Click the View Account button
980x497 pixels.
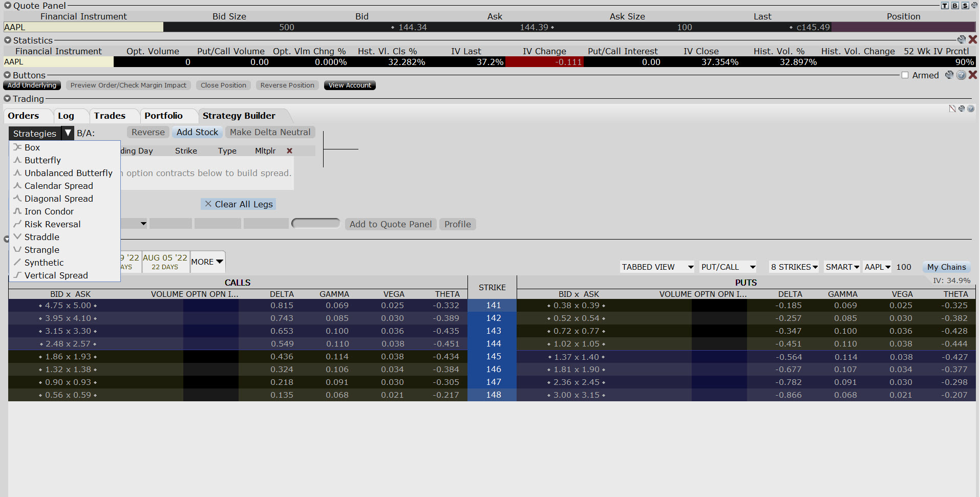(350, 85)
